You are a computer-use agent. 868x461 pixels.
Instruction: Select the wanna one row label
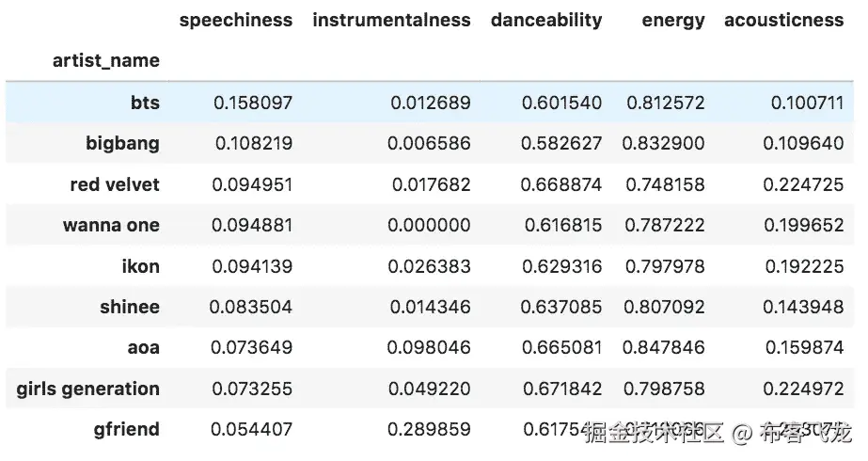click(x=111, y=226)
